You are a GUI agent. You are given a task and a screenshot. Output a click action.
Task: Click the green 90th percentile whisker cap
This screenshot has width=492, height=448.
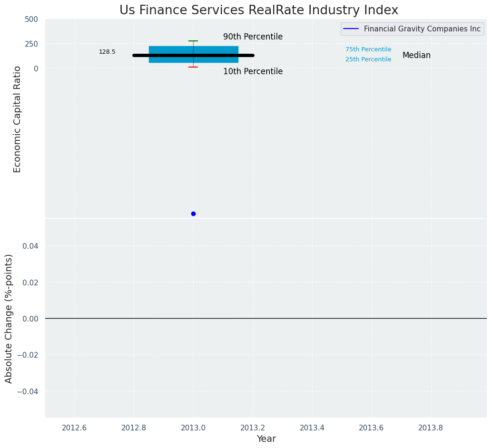pyautogui.click(x=193, y=41)
